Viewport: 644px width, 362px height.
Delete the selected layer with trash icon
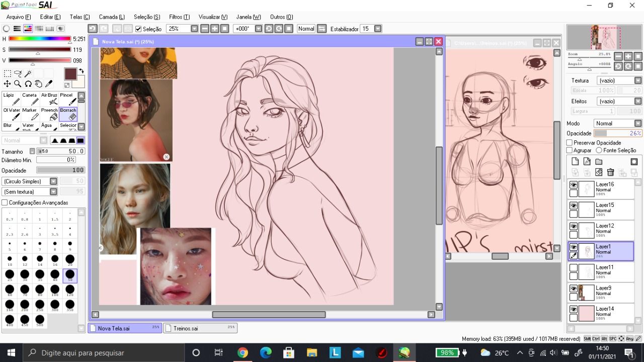tap(610, 172)
